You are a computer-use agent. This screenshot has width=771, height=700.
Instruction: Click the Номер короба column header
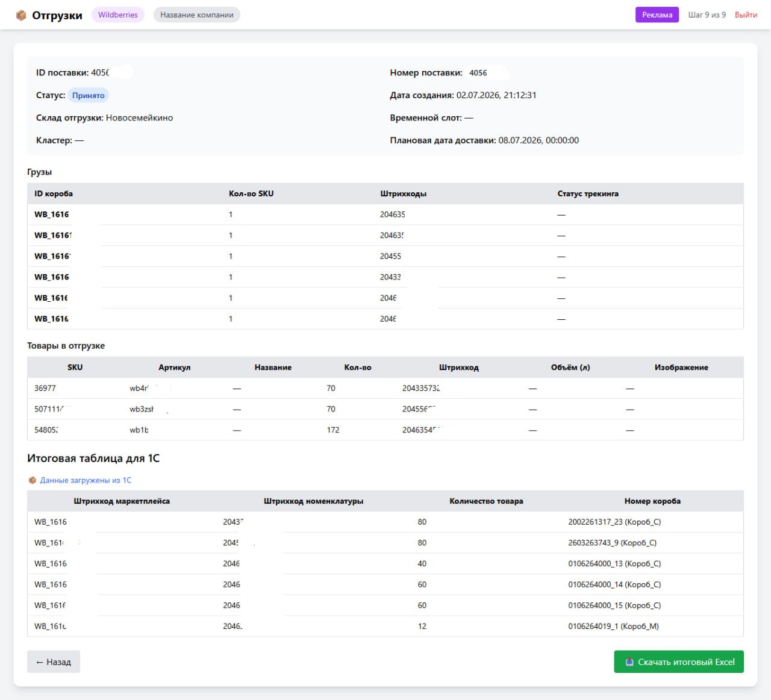[x=652, y=501]
